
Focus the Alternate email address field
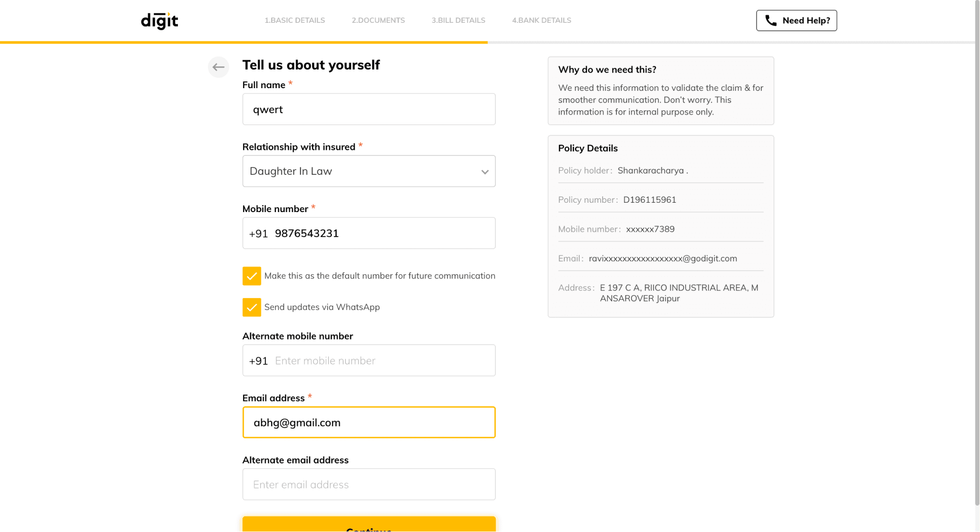[369, 484]
